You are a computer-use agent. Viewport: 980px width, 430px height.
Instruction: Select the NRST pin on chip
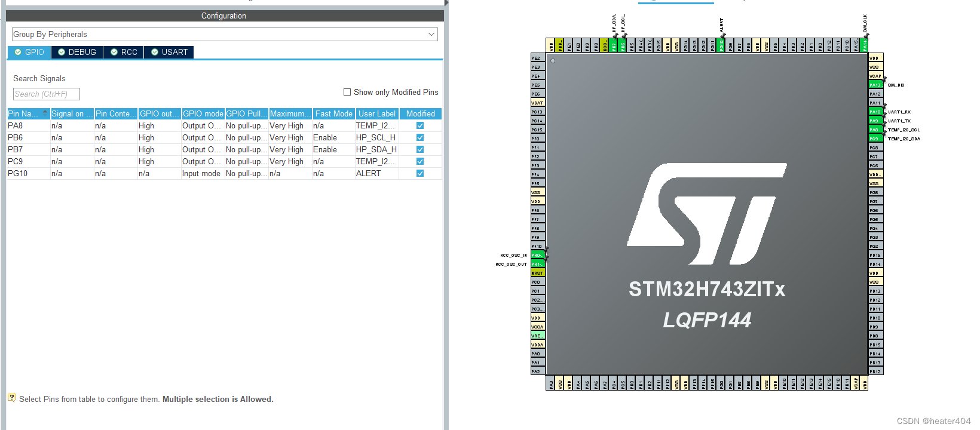(x=538, y=273)
